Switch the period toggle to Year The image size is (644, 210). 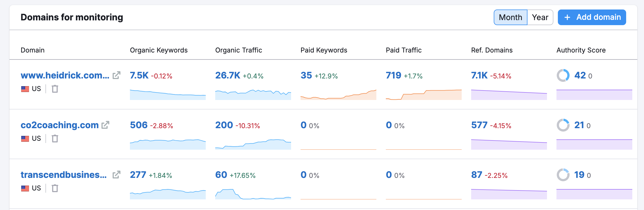tap(540, 17)
